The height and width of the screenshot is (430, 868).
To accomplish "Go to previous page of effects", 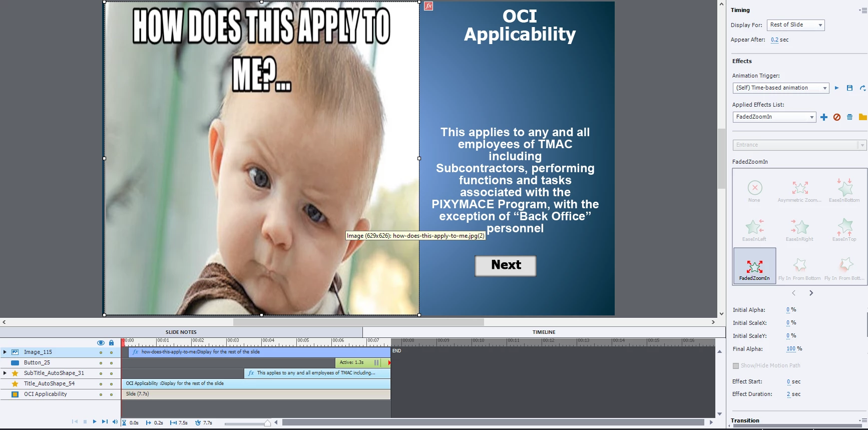I will 793,293.
